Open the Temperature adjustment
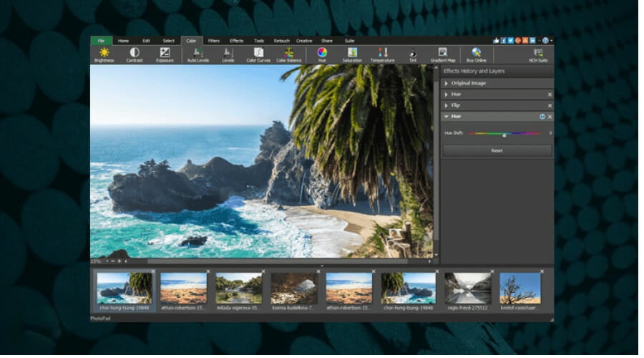 pos(382,54)
